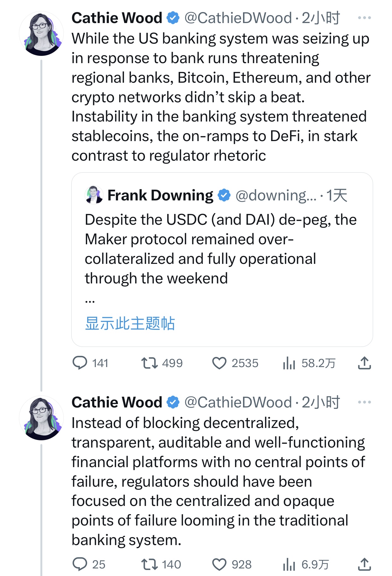Retweet the second tweet with 140 retweets
This screenshot has width=392, height=576.
pos(149,564)
